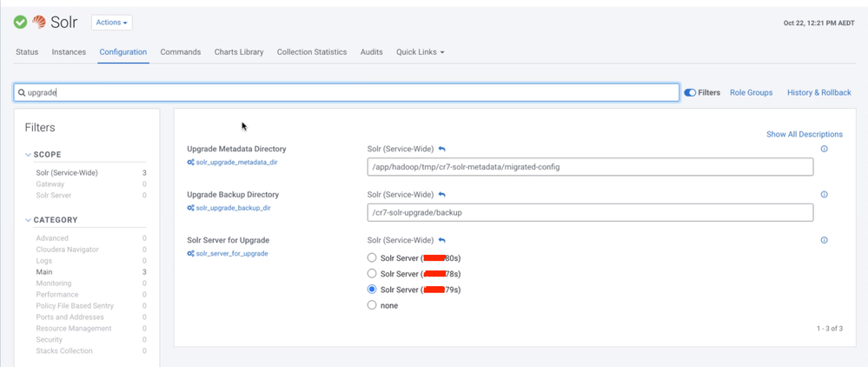Toggle the Filters switch off
Viewport: 868px width, 367px height.
(690, 92)
